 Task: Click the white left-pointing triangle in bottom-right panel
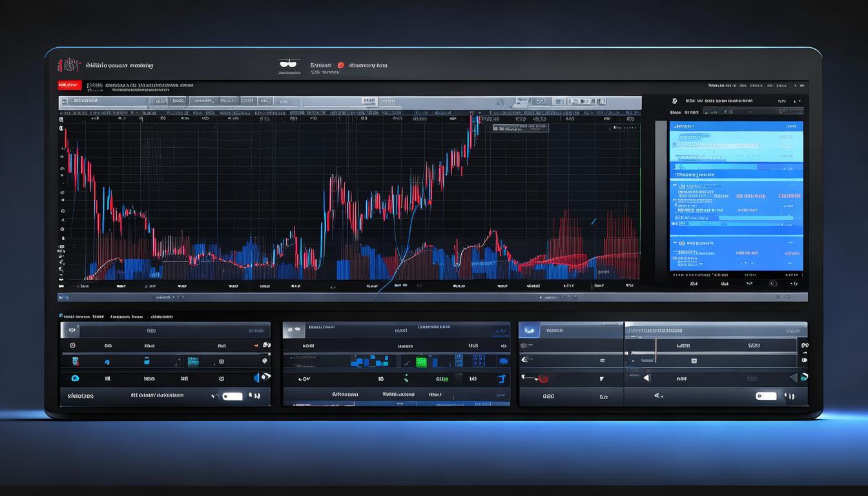(x=646, y=378)
